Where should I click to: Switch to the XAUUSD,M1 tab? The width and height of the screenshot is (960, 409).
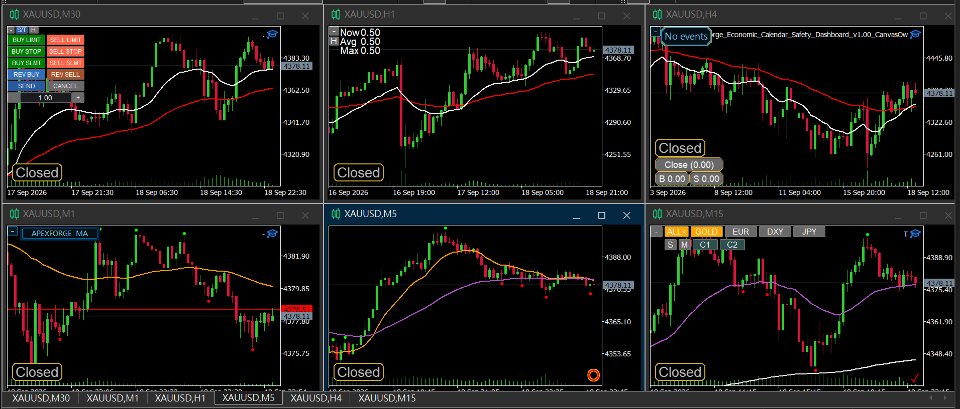click(112, 398)
